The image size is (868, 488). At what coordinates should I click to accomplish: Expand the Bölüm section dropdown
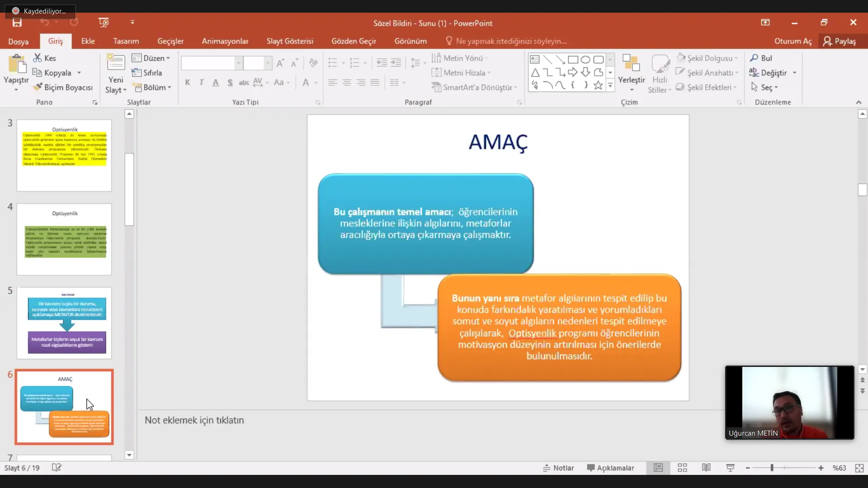pyautogui.click(x=152, y=87)
